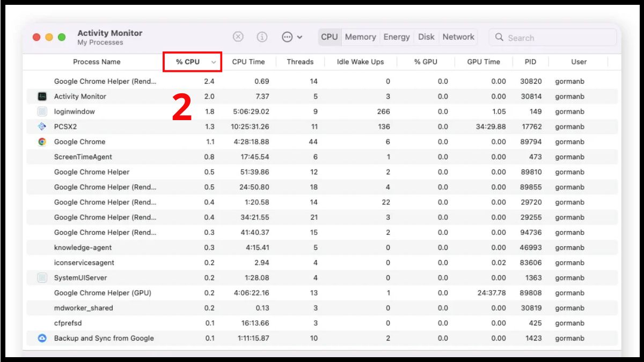Image resolution: width=644 pixels, height=362 pixels.
Task: Click the loginwindow process icon
Action: (42, 112)
